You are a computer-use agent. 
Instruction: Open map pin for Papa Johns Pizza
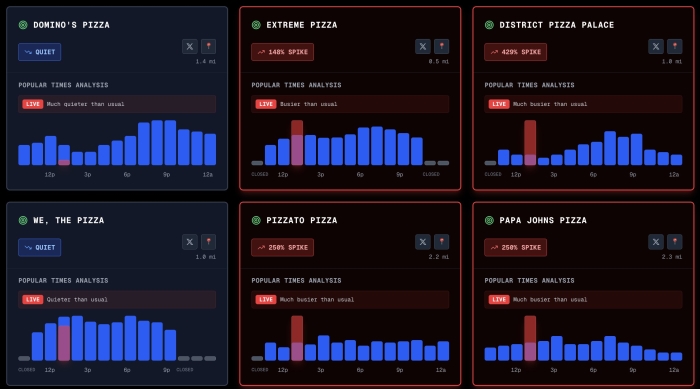[x=675, y=242]
